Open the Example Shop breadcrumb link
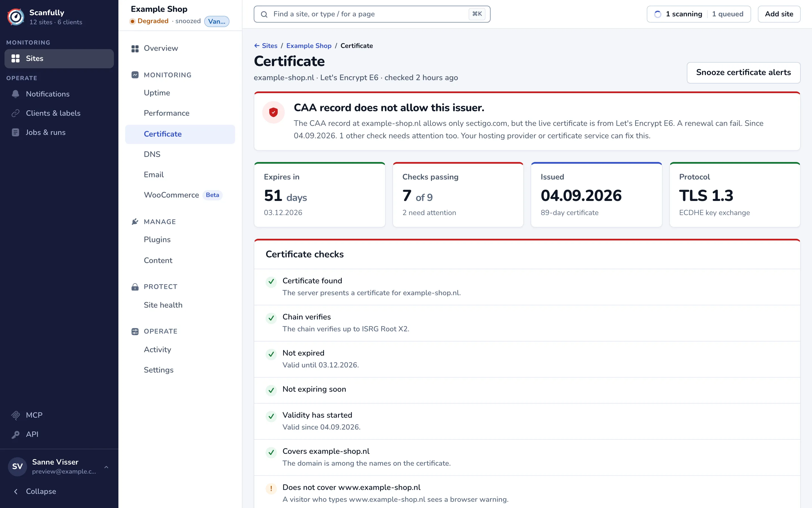This screenshot has height=508, width=812. (309, 46)
